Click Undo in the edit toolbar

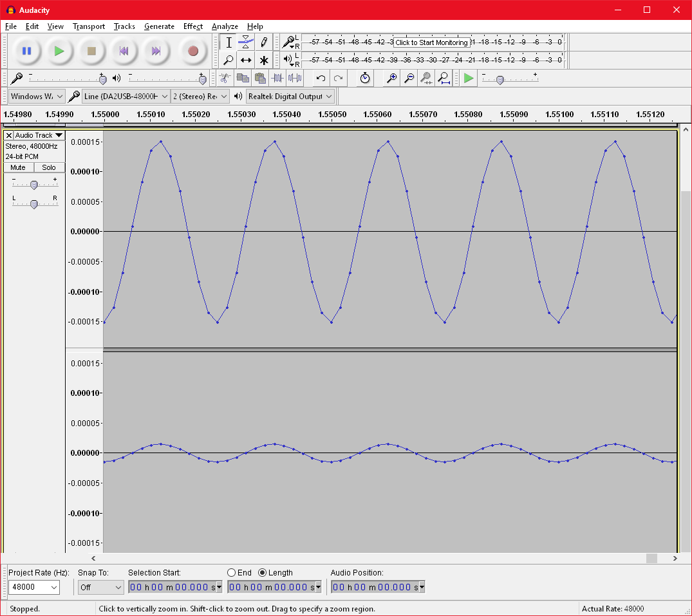[x=320, y=78]
